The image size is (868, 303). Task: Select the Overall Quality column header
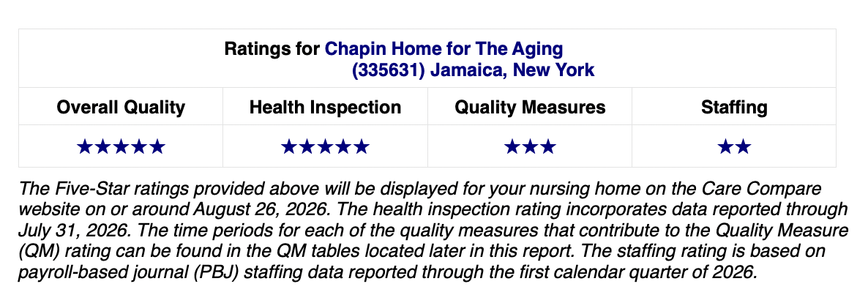click(x=121, y=107)
